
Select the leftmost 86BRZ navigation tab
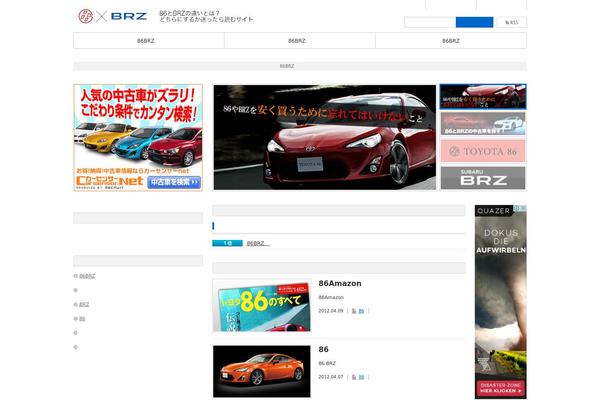pos(149,41)
